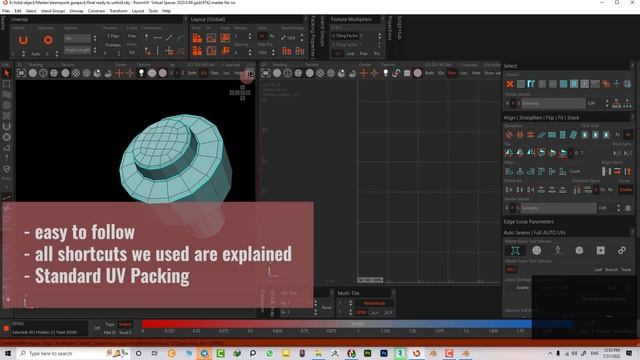Click the UV viewport grid icon
Image resolution: width=640 pixels, height=360 pixels.
407,73
